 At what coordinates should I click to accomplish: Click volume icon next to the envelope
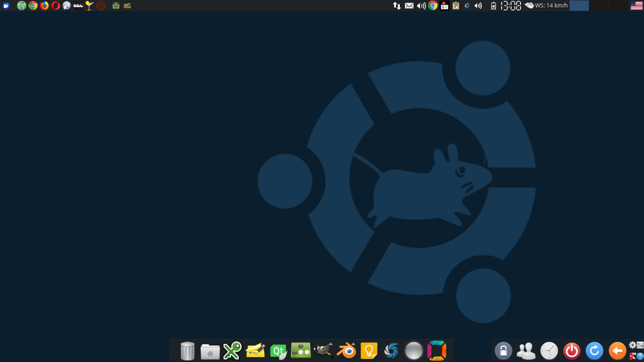[x=421, y=6]
